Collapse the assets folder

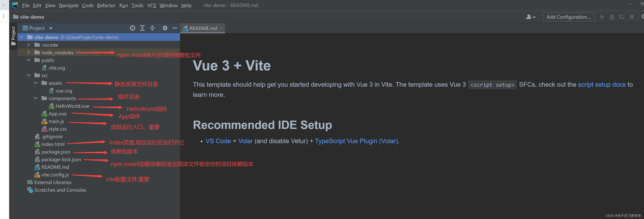36,83
